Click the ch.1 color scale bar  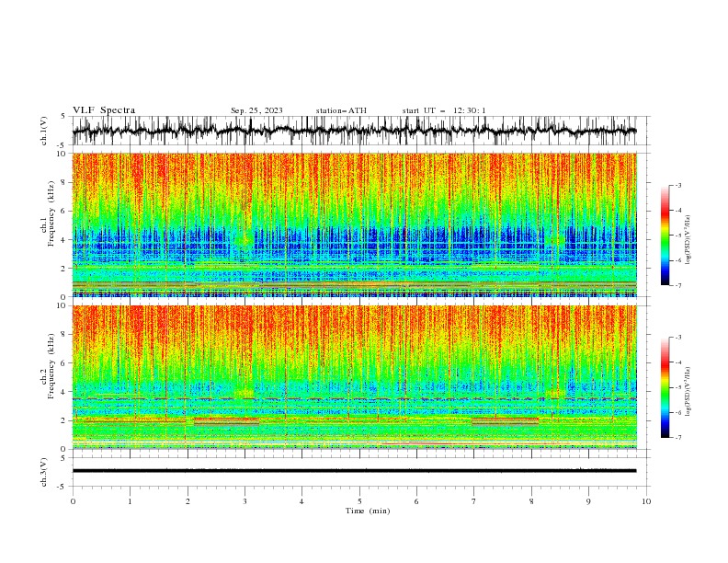pyautogui.click(x=665, y=236)
